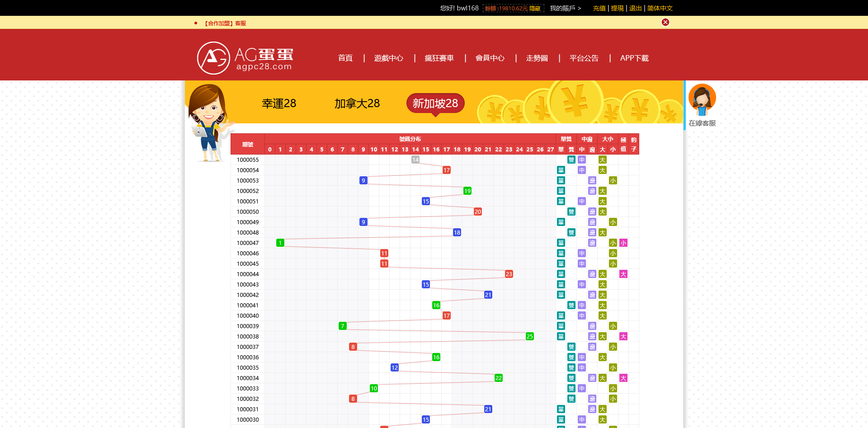Open the 首頁 homepage menu item
Viewport: 868px width, 428px height.
pyautogui.click(x=345, y=58)
